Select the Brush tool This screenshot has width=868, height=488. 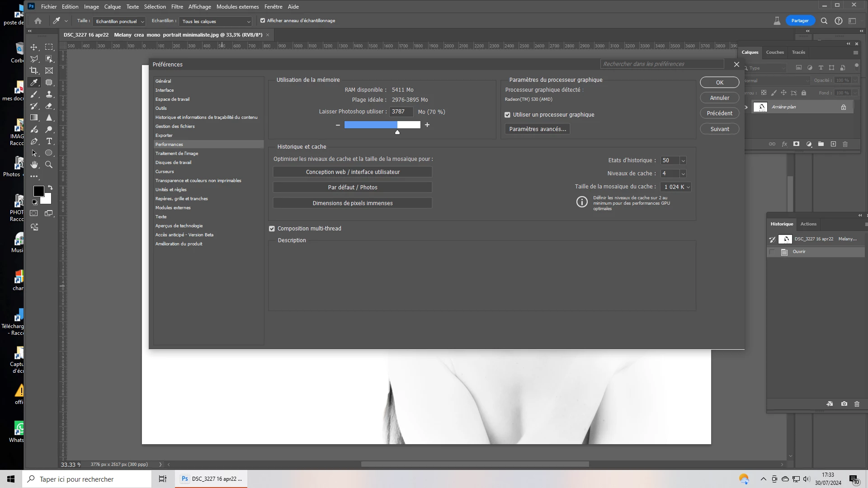[x=34, y=94]
